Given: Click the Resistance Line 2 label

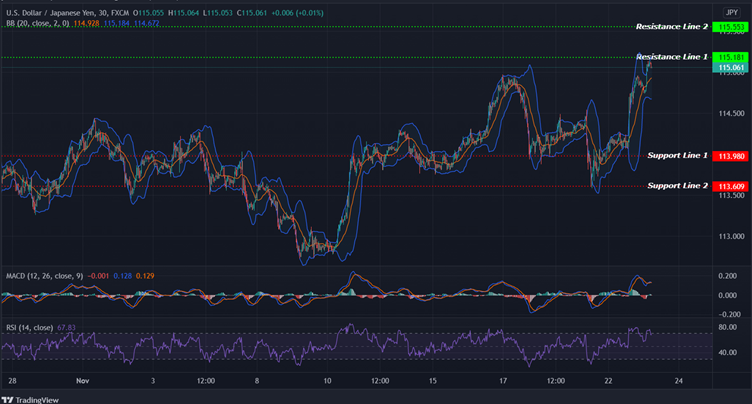Looking at the screenshot, I should (671, 26).
